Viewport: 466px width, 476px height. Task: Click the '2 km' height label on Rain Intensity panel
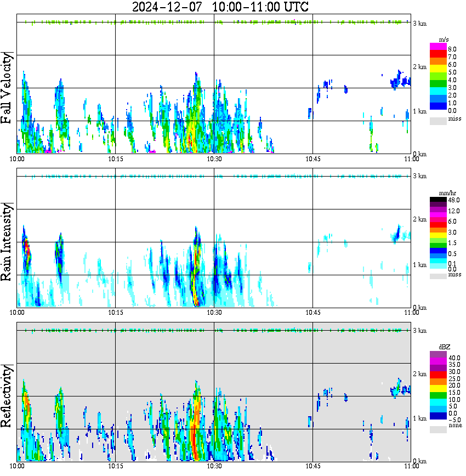[419, 219]
